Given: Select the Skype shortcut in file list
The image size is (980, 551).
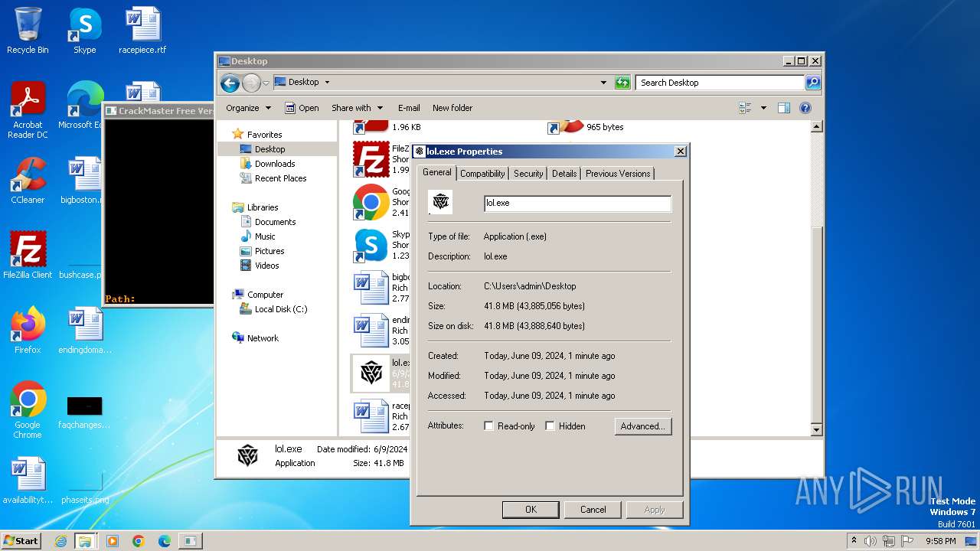Looking at the screenshot, I should [x=381, y=245].
